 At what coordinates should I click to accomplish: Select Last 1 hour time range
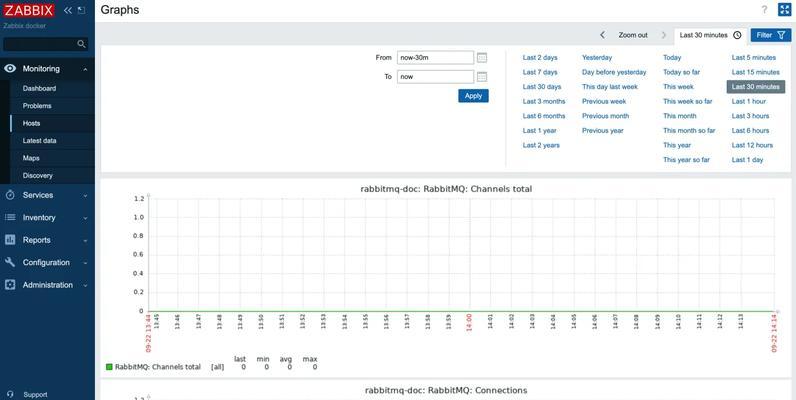coord(749,101)
